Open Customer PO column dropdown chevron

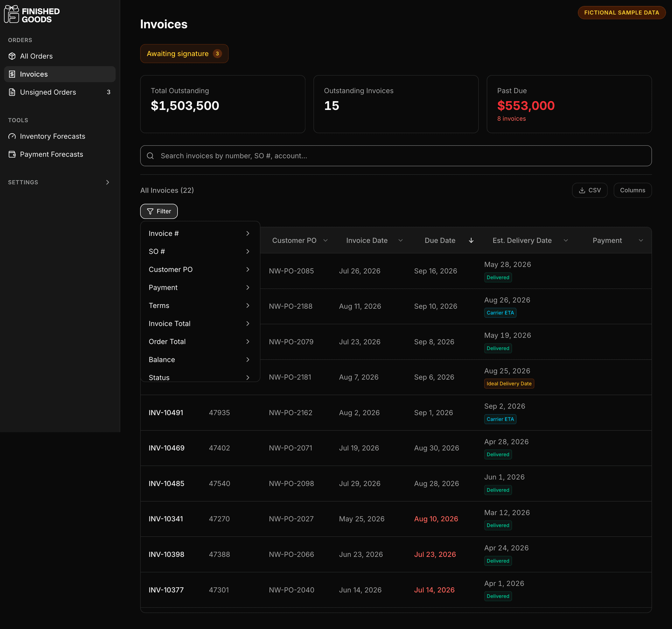click(x=325, y=240)
